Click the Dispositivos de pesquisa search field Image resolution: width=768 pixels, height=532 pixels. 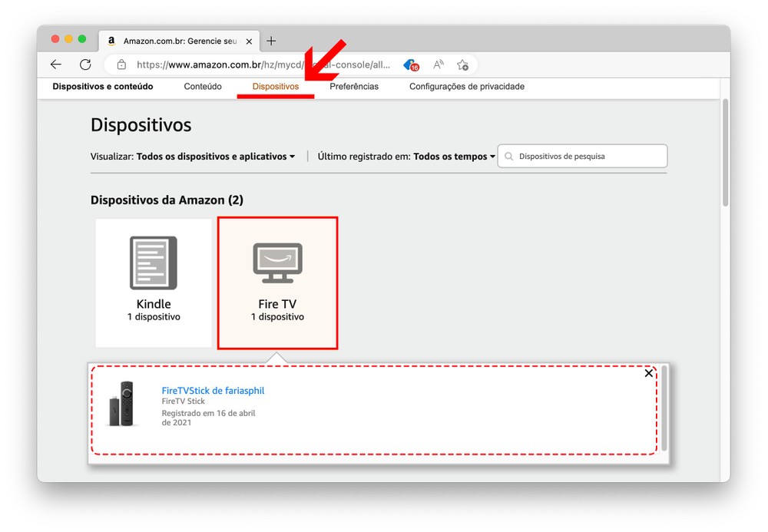(582, 156)
